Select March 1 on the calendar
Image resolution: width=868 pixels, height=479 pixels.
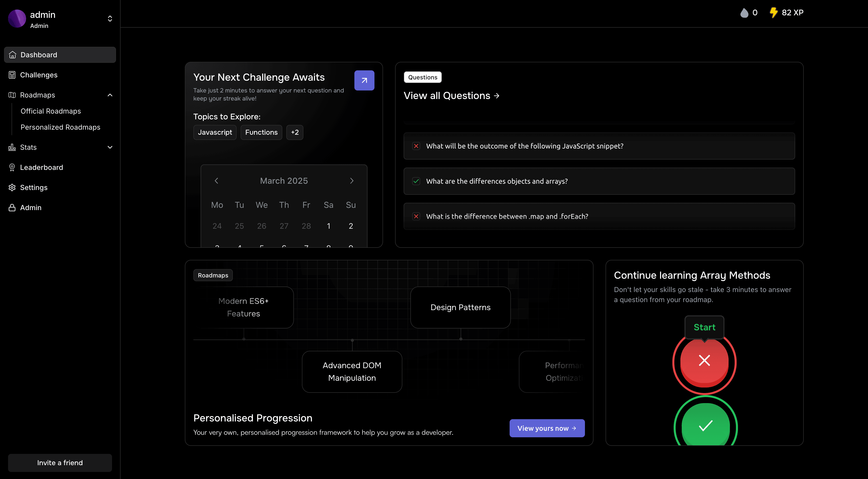(x=329, y=226)
